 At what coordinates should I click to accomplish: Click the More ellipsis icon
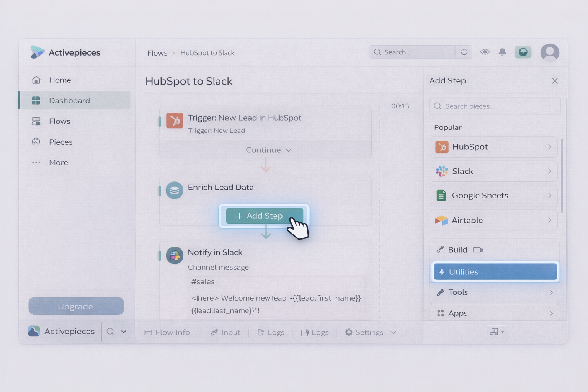[x=36, y=162]
